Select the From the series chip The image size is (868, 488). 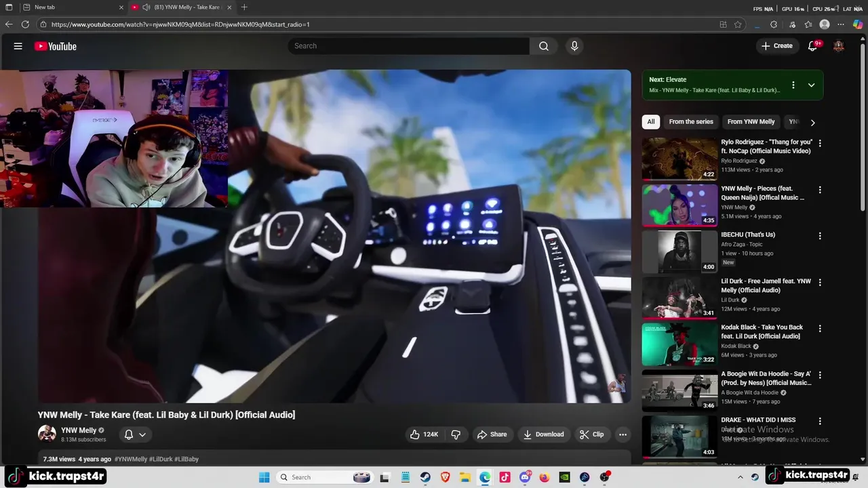691,122
